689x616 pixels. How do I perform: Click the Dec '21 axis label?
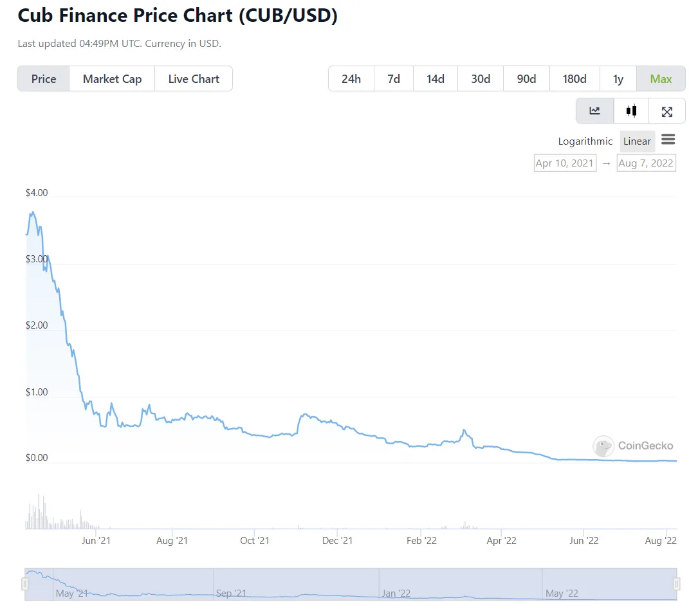[337, 541]
